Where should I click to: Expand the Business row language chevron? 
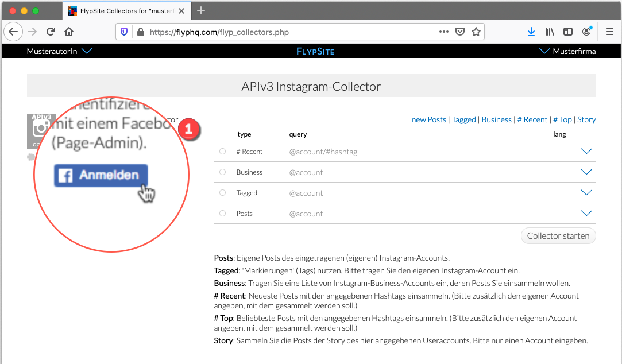pos(586,172)
